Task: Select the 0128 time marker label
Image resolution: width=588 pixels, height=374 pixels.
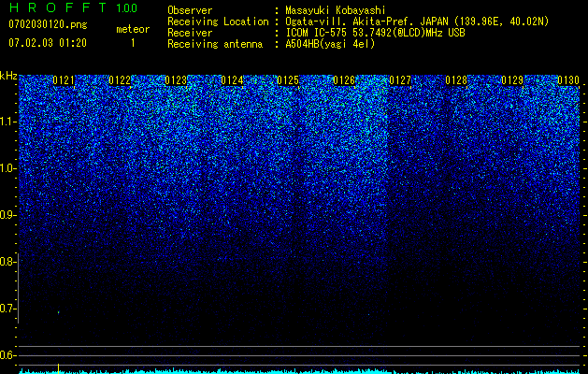Action: [x=456, y=80]
